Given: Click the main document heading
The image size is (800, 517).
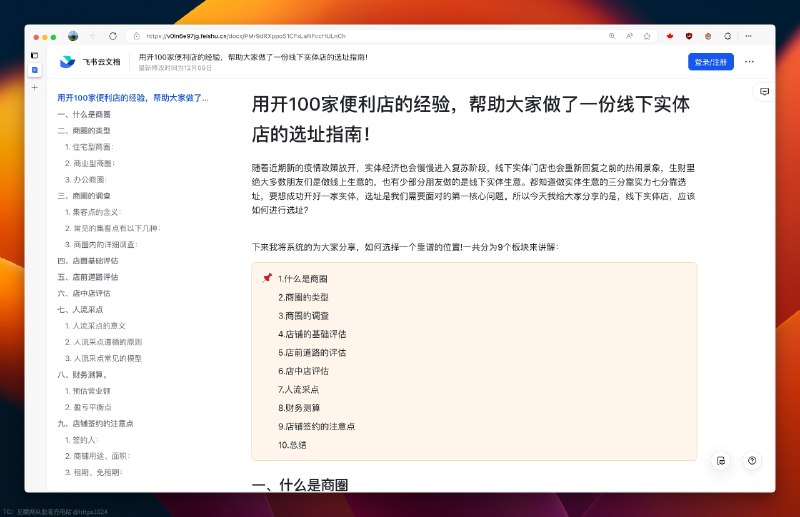Looking at the screenshot, I should (x=470, y=119).
